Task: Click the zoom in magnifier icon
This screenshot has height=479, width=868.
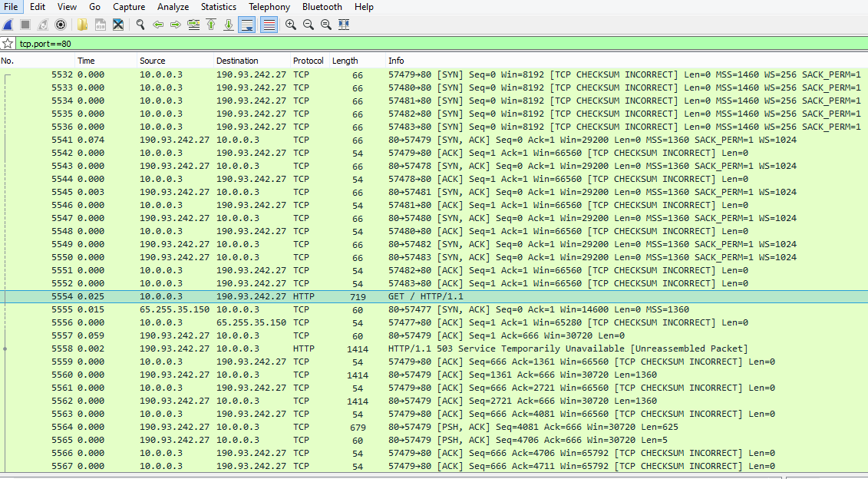Action: coord(291,25)
